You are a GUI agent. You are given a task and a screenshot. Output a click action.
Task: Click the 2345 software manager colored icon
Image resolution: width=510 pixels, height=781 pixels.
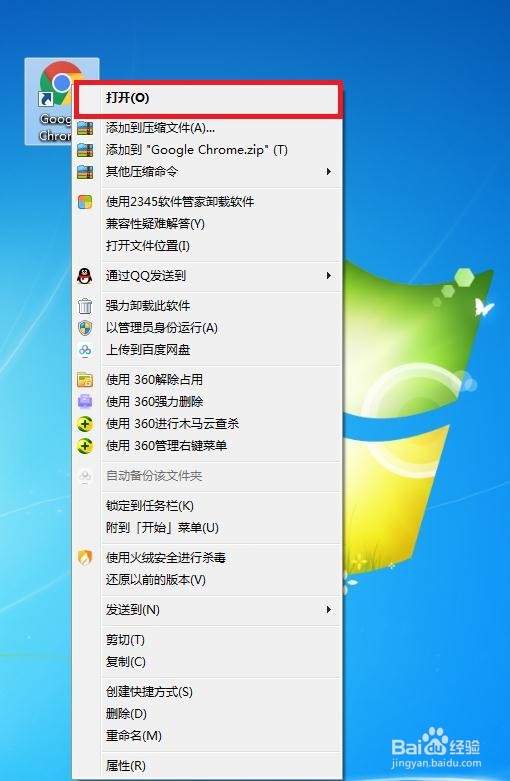(x=85, y=202)
